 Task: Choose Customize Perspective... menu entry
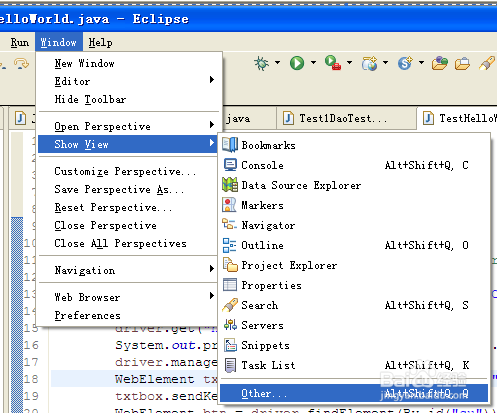click(x=125, y=171)
